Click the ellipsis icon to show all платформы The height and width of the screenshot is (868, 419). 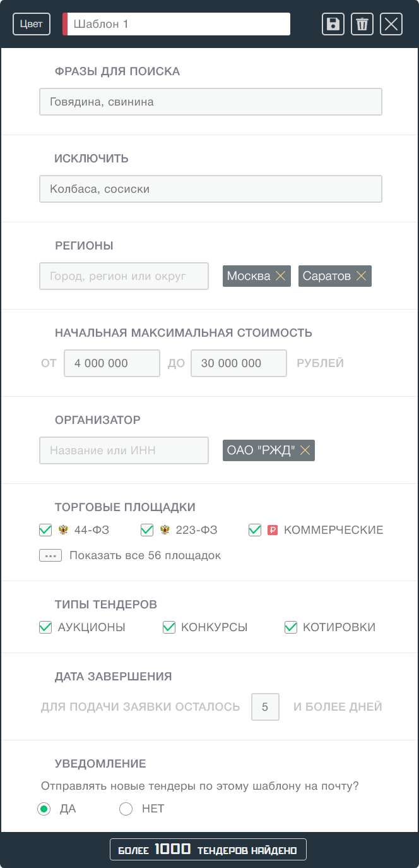click(50, 555)
